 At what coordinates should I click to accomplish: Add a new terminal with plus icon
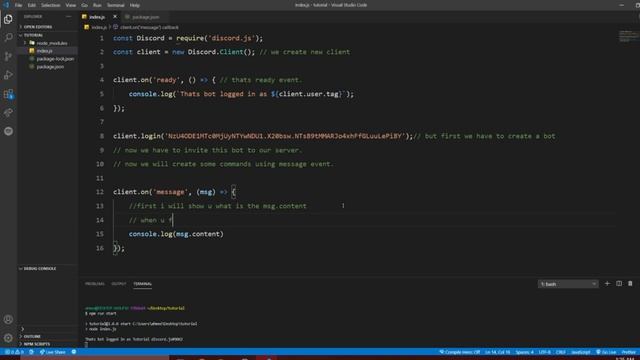(x=607, y=284)
